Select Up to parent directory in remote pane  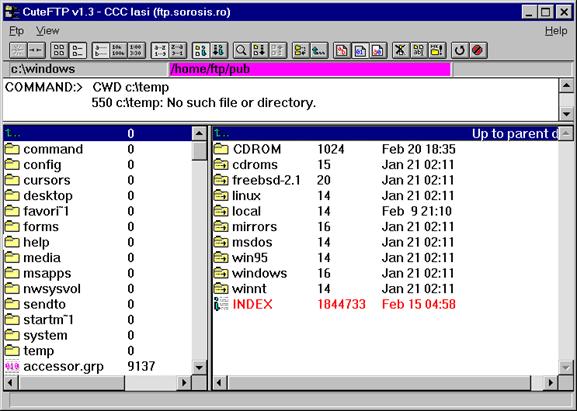pos(386,133)
